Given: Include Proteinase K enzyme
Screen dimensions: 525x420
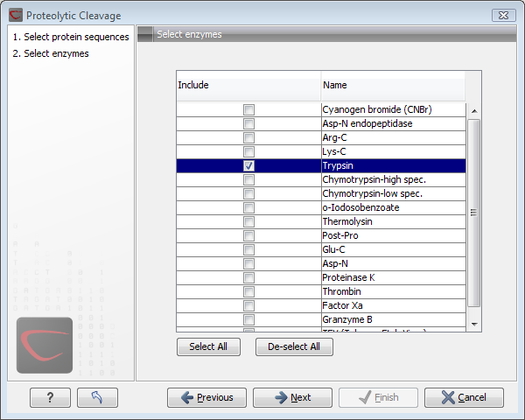Looking at the screenshot, I should [249, 277].
